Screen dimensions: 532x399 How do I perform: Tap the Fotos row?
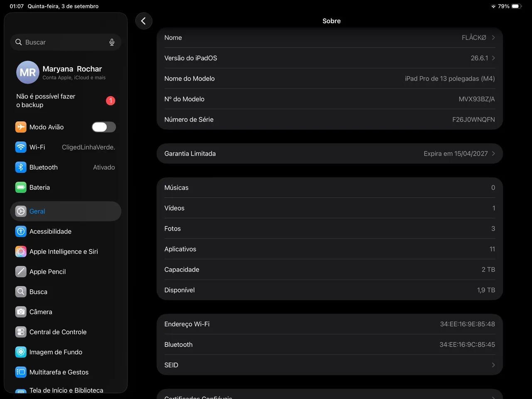(330, 229)
